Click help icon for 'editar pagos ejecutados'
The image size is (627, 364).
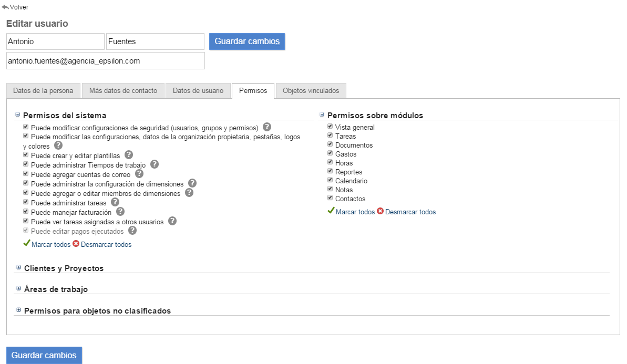(x=132, y=231)
